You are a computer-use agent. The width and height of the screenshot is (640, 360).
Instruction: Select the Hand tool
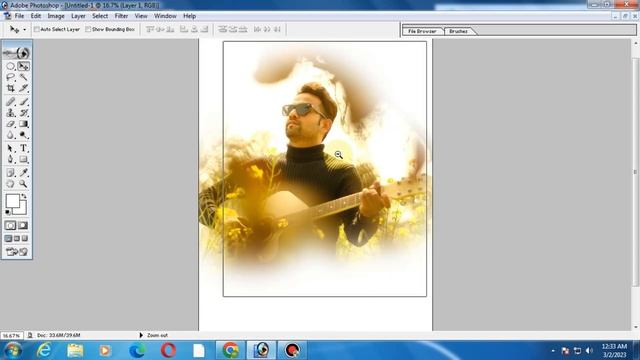[x=11, y=184]
